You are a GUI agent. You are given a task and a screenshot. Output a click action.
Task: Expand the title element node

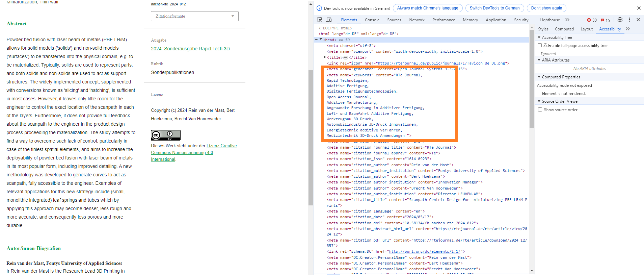coord(325,57)
